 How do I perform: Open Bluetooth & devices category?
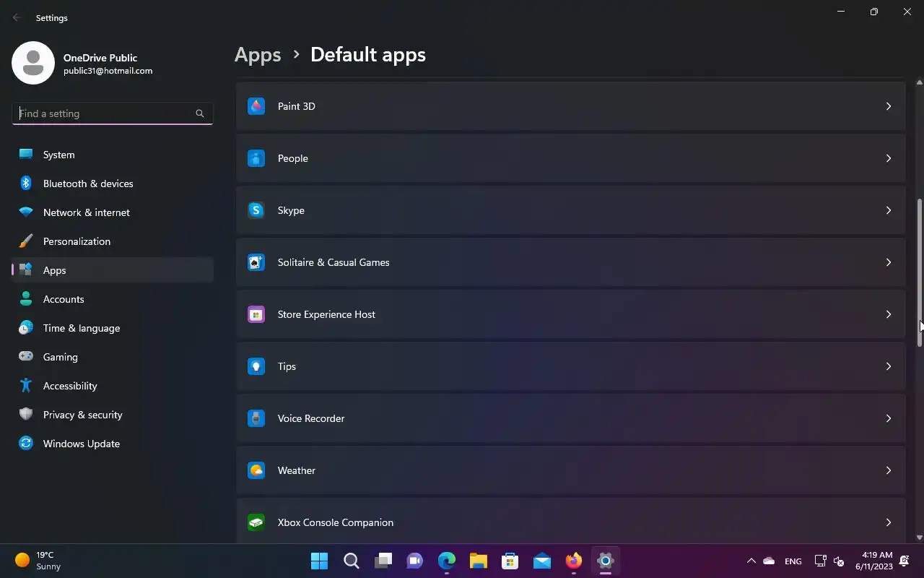[x=113, y=184]
